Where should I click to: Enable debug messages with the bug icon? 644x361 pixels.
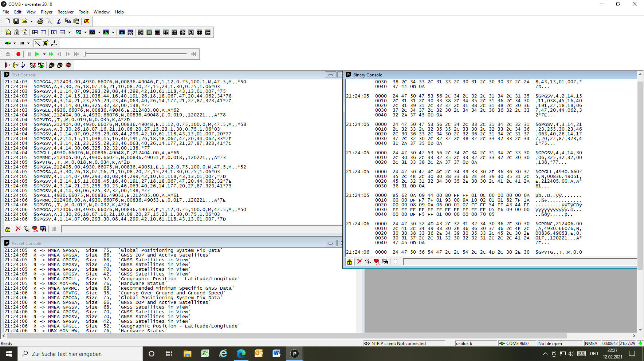point(46,43)
